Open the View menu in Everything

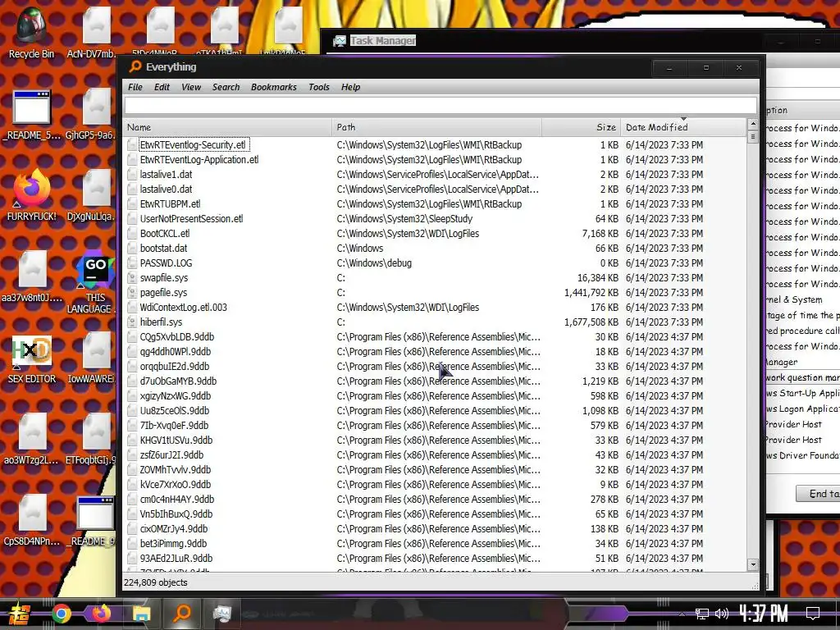point(191,87)
